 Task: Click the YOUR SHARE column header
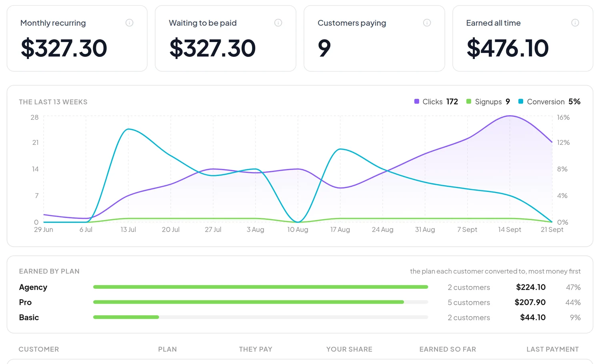pos(349,349)
